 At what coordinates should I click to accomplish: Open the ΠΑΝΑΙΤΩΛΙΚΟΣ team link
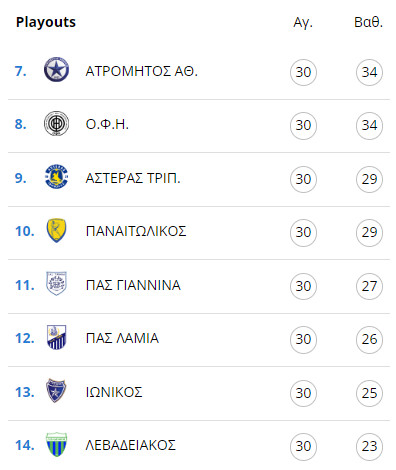tap(136, 231)
